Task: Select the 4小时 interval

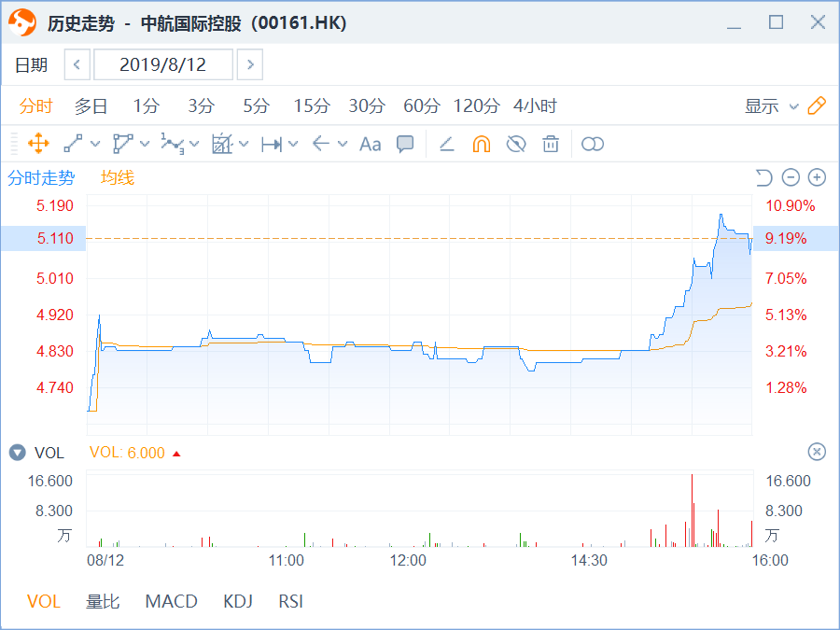Action: [x=535, y=106]
